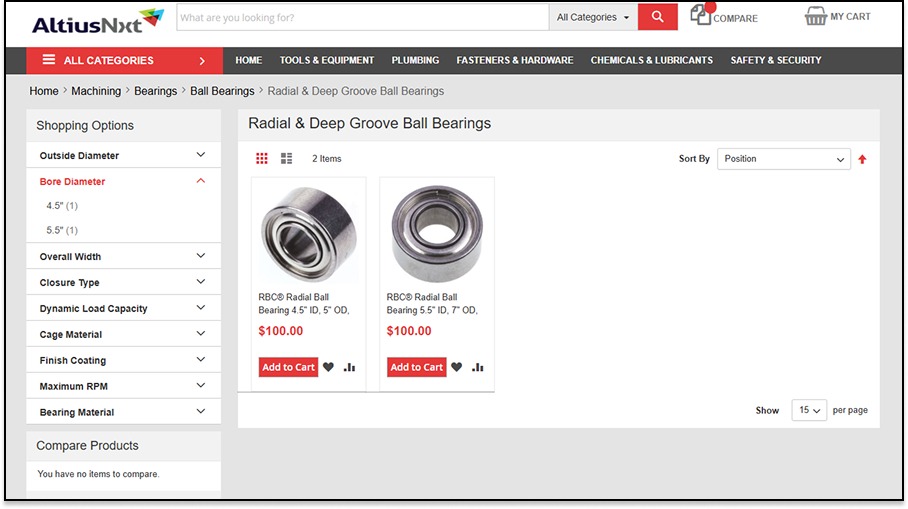
Task: Expand Outside Diameter filter
Action: 123,155
